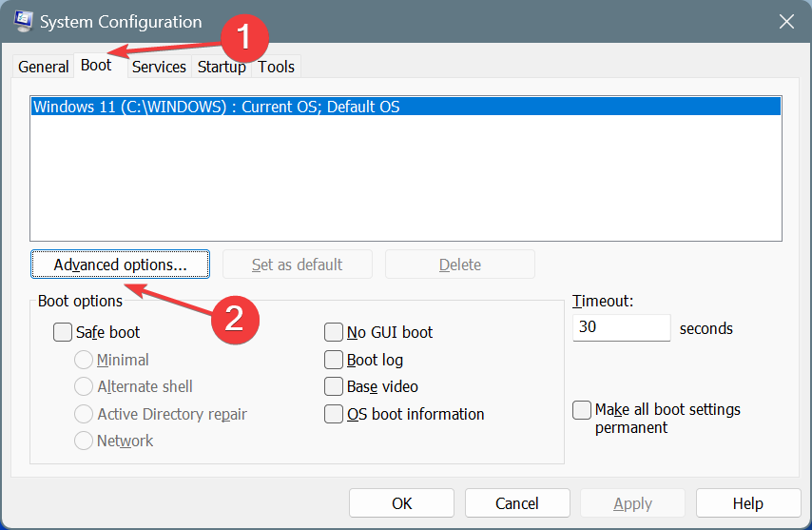Select the Startup tab

click(x=222, y=67)
